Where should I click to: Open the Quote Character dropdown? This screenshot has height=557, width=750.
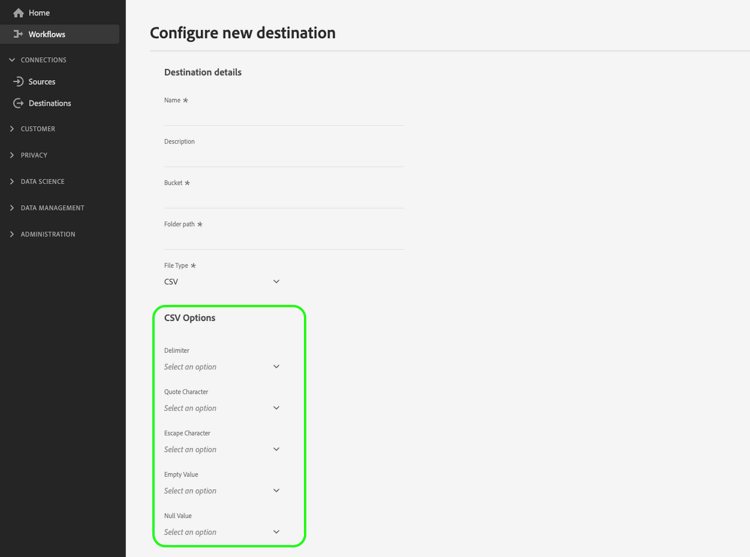[222, 408]
